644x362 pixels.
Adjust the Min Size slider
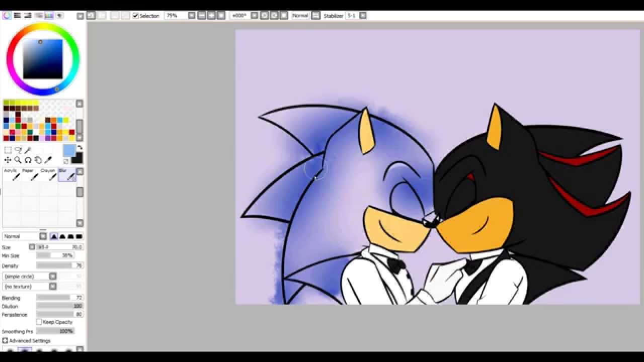[x=55, y=255]
